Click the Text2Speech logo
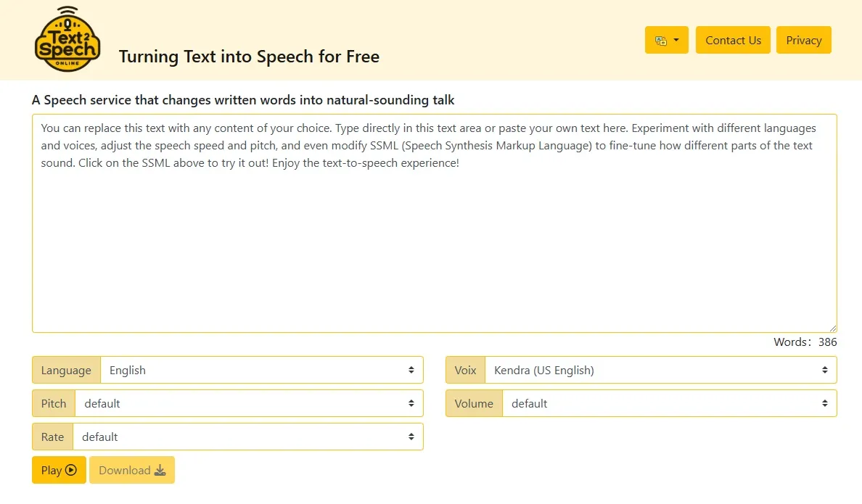The image size is (862, 504). pyautogui.click(x=67, y=40)
